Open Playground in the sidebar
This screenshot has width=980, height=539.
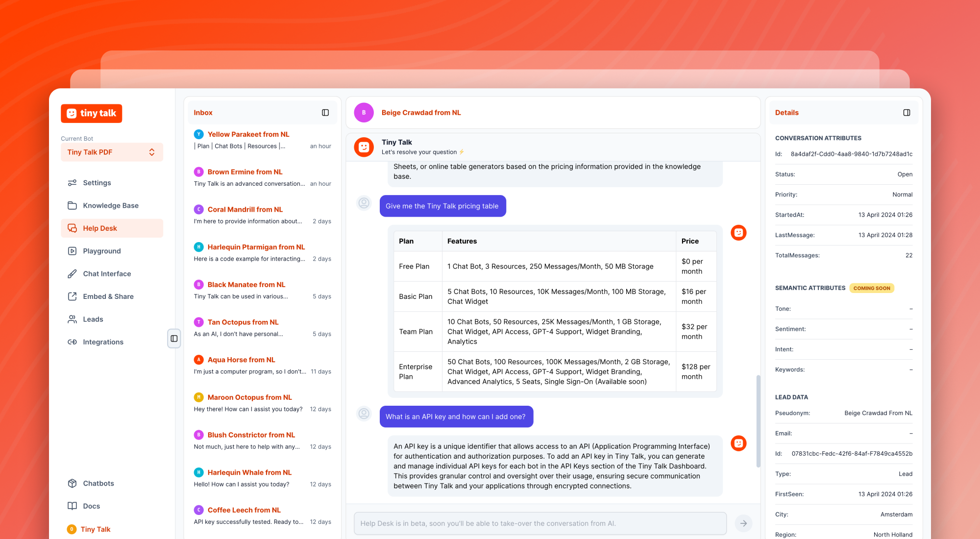point(112,251)
